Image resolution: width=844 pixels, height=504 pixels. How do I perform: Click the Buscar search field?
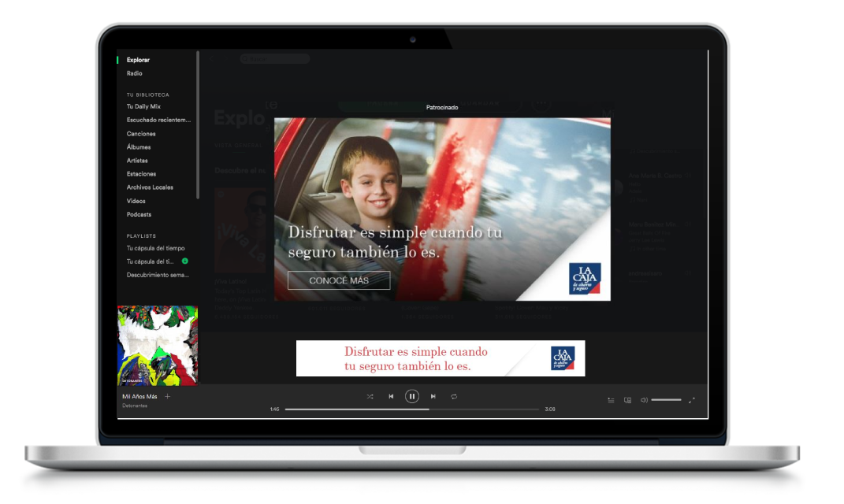point(275,58)
